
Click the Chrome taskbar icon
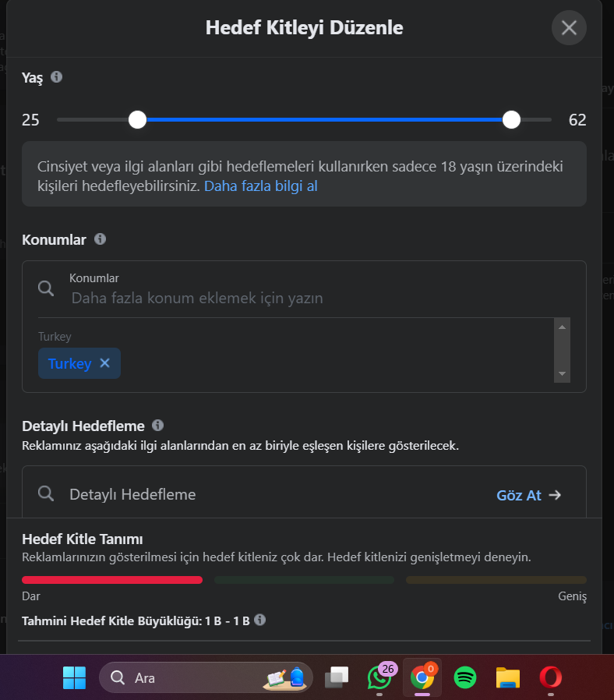click(422, 677)
